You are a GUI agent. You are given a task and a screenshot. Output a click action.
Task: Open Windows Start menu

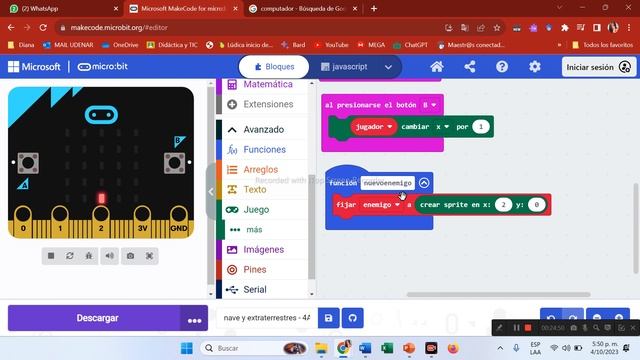click(187, 348)
